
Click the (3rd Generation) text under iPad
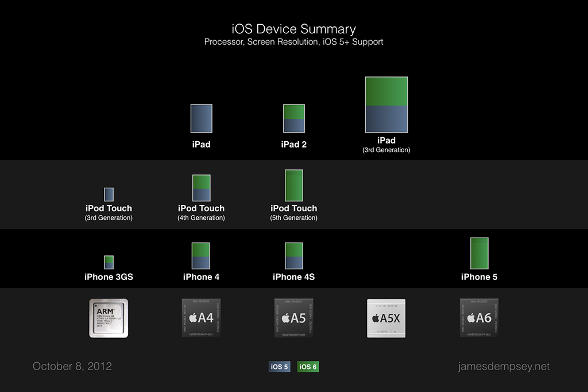pyautogui.click(x=386, y=150)
